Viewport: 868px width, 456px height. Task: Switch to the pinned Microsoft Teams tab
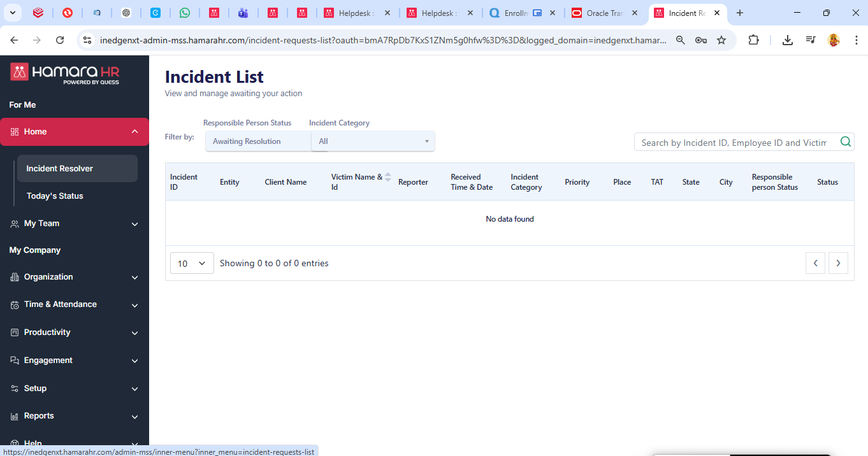click(243, 13)
